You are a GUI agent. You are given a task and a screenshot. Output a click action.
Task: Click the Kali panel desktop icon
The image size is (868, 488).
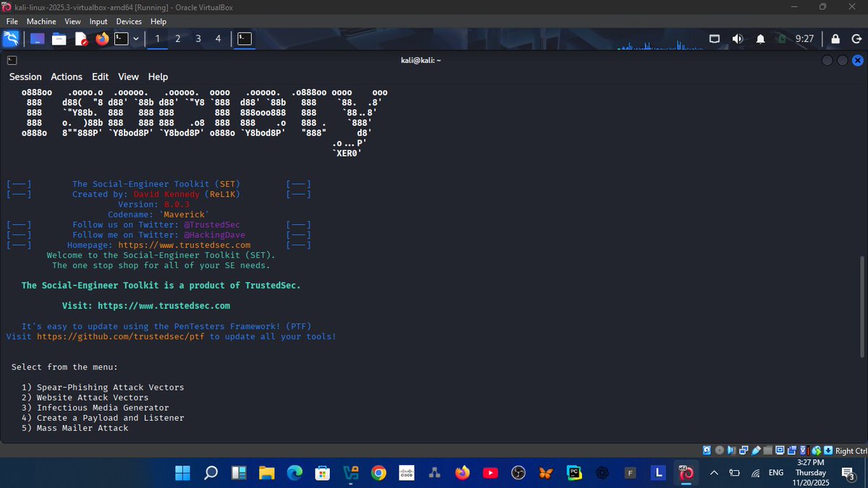[x=38, y=39]
